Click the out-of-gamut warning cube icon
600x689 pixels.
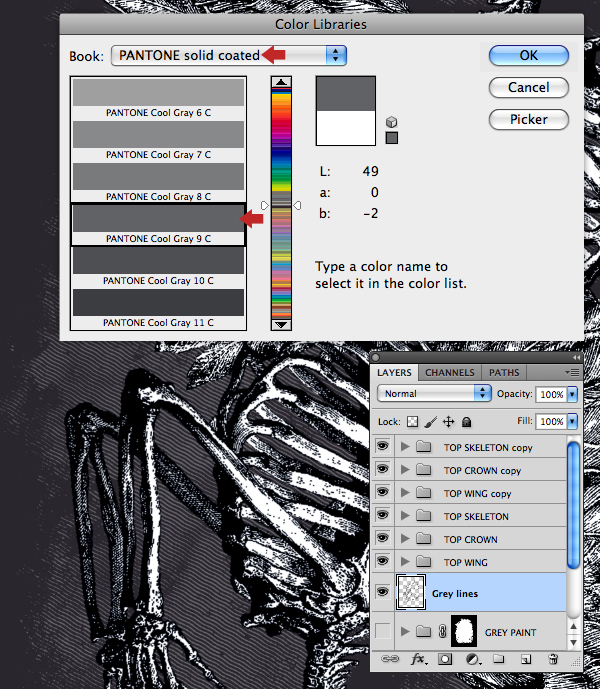tap(391, 122)
